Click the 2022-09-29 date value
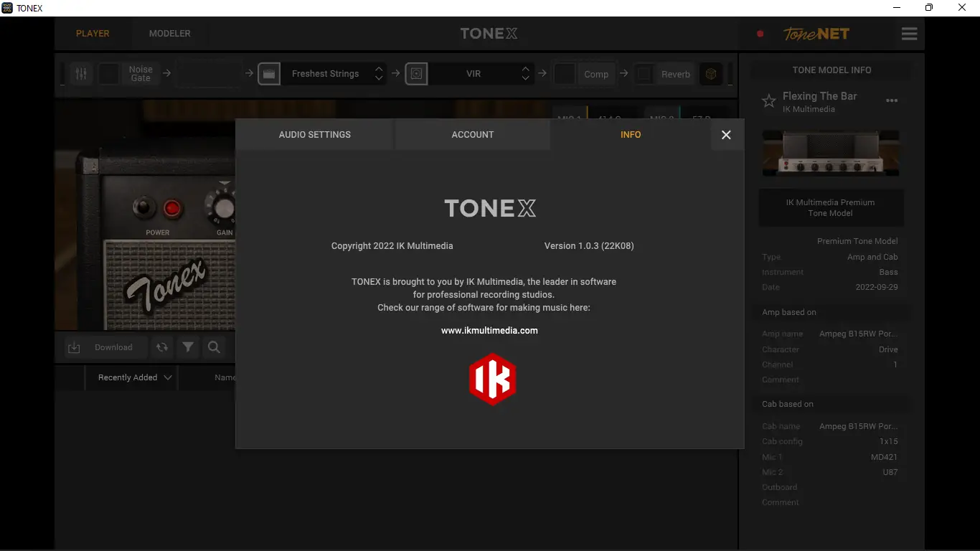Screen dimensions: 980x551 (x=876, y=287)
